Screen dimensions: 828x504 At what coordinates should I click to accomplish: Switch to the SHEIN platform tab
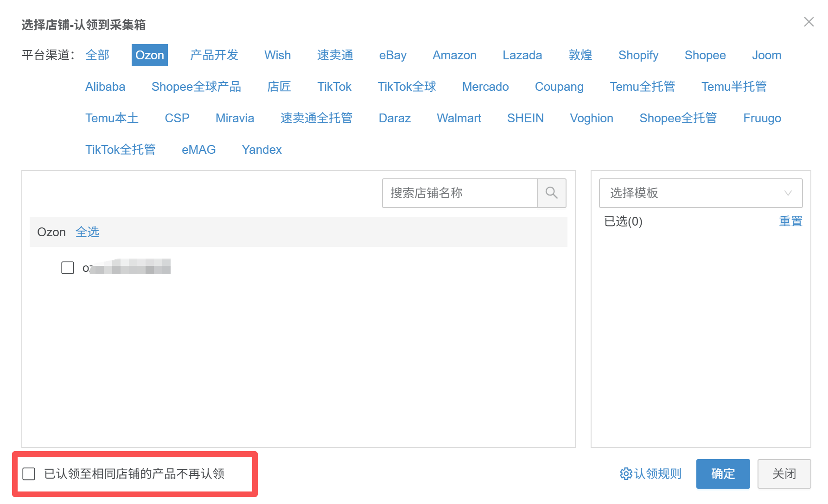pyautogui.click(x=525, y=118)
